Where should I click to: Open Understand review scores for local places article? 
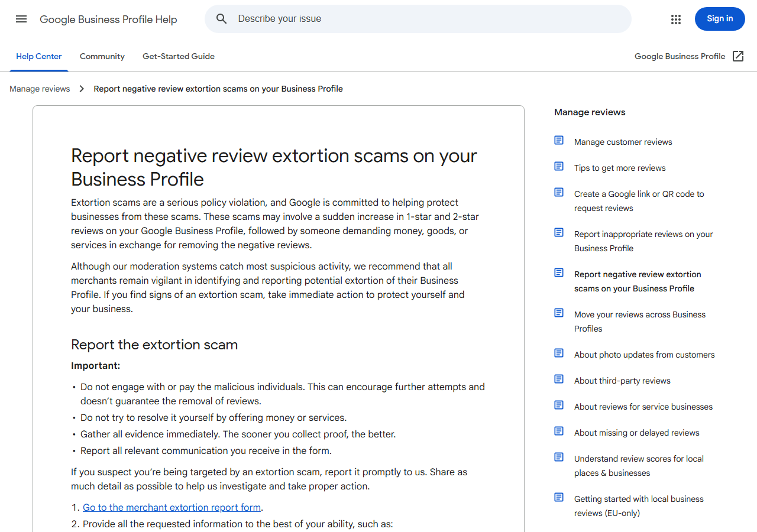(639, 466)
